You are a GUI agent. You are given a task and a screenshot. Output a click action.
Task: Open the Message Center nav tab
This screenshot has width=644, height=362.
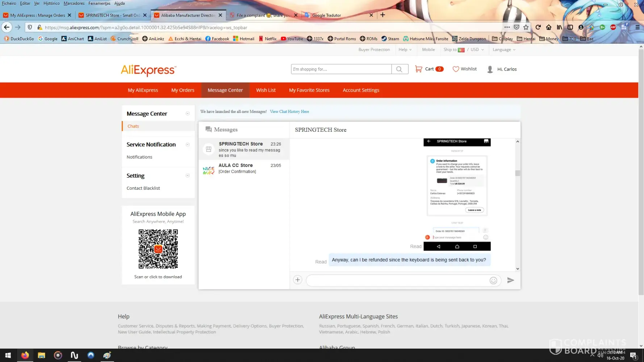click(225, 90)
